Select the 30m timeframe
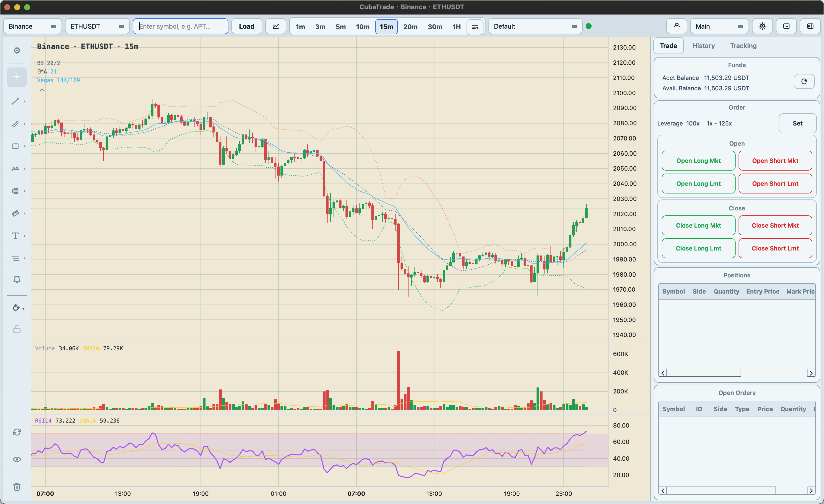The height and width of the screenshot is (504, 824). (x=435, y=26)
